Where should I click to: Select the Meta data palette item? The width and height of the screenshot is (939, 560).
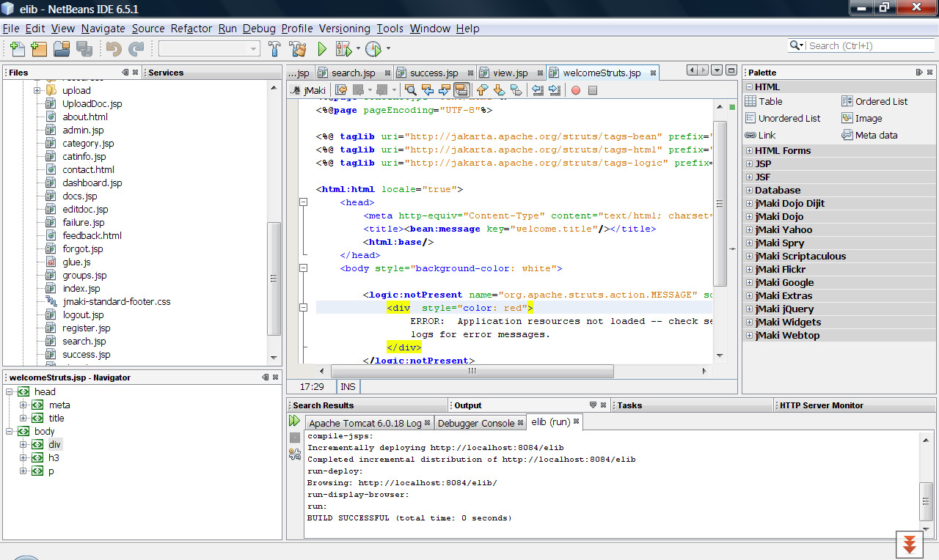(x=869, y=136)
